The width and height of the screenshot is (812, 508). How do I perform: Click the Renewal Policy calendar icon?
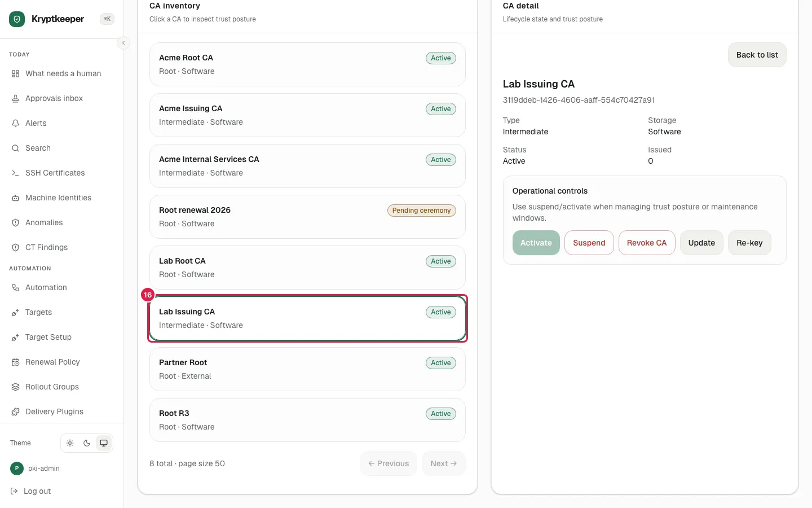[15, 362]
